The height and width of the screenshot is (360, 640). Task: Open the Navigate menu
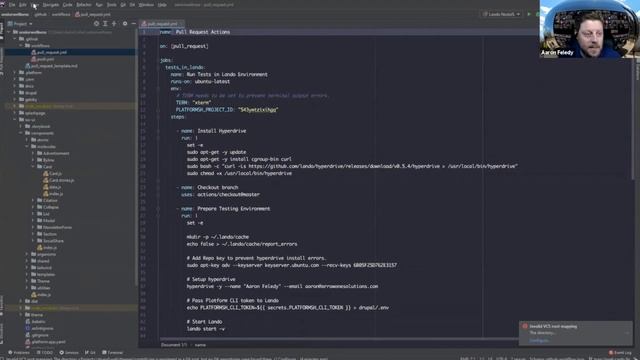[x=51, y=5]
